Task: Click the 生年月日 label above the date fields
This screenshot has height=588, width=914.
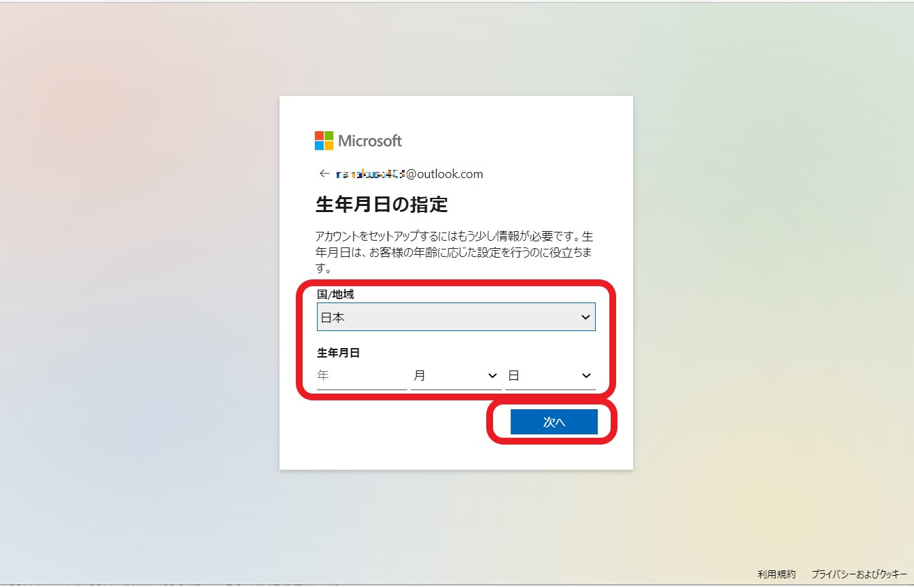Action: pyautogui.click(x=338, y=353)
